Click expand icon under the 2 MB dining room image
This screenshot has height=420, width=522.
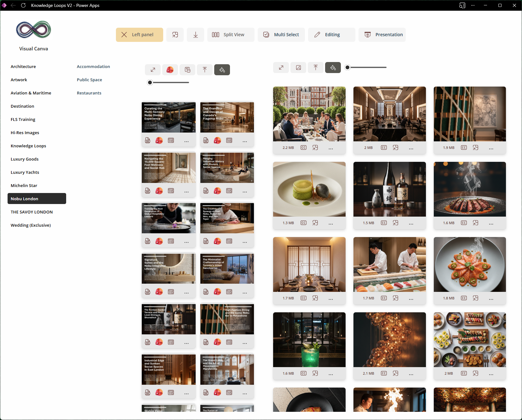click(395, 148)
